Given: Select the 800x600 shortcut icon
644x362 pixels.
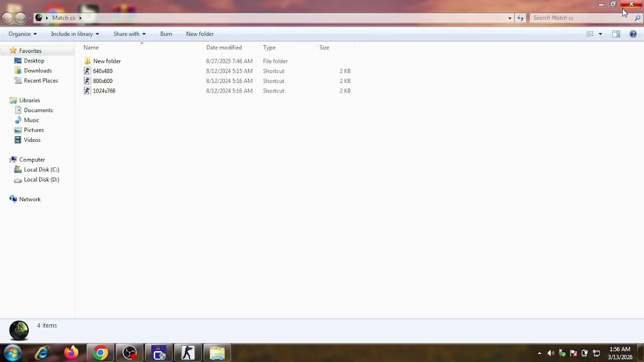Looking at the screenshot, I should point(88,81).
